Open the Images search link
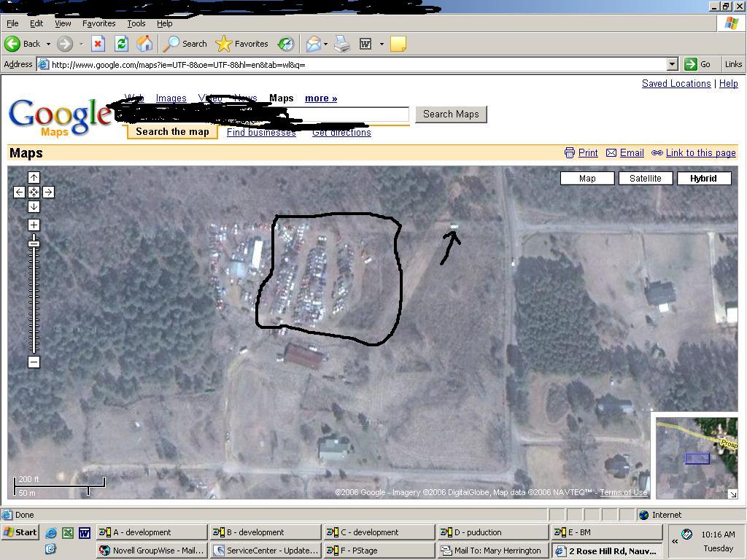 pos(171,98)
